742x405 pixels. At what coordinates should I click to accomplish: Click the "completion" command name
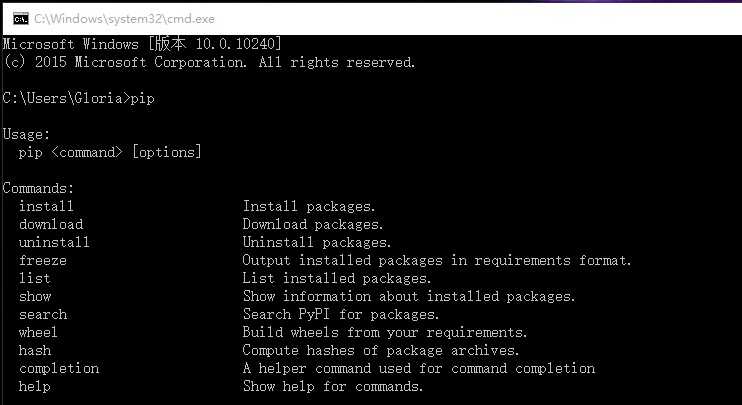tap(59, 368)
